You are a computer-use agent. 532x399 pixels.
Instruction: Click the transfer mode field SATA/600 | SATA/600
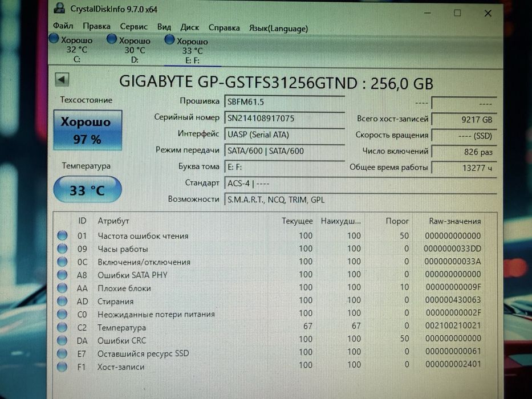click(x=285, y=150)
